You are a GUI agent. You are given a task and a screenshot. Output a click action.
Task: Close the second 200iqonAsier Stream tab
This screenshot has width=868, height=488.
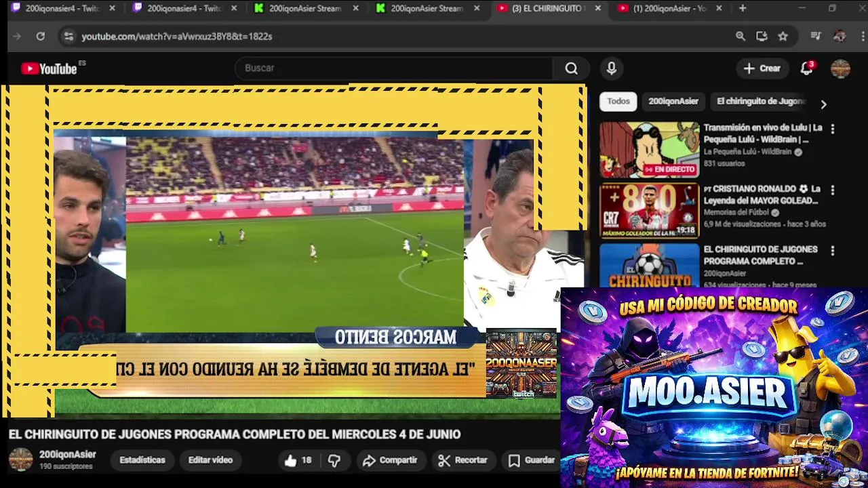tap(477, 9)
